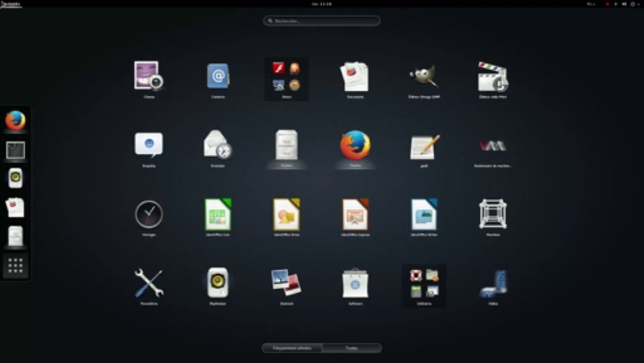Click the Rechercher search field
This screenshot has width=644, height=363.
point(322,21)
